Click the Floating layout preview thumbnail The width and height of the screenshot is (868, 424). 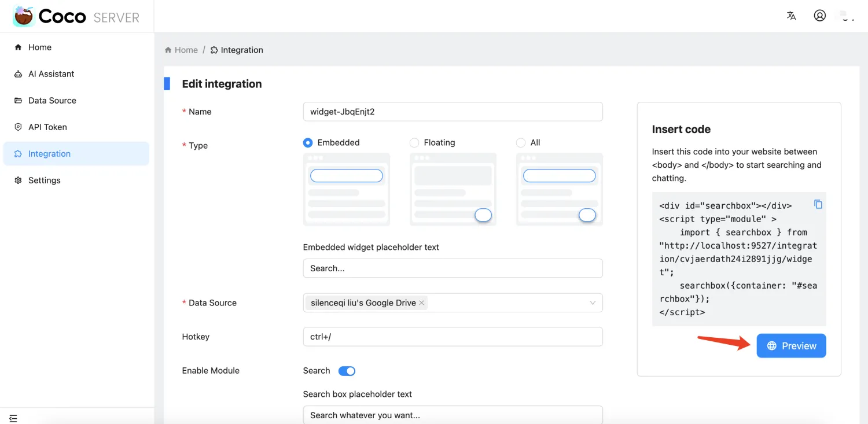click(453, 189)
